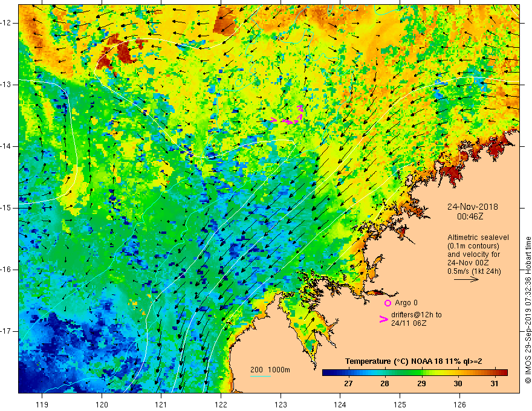The image size is (532, 411).
Task: Click the time label 00:46Z
Action: coord(470,216)
